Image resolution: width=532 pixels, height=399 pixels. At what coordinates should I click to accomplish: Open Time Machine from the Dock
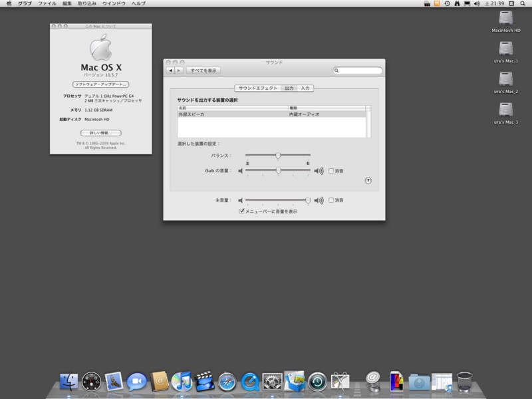pyautogui.click(x=317, y=382)
